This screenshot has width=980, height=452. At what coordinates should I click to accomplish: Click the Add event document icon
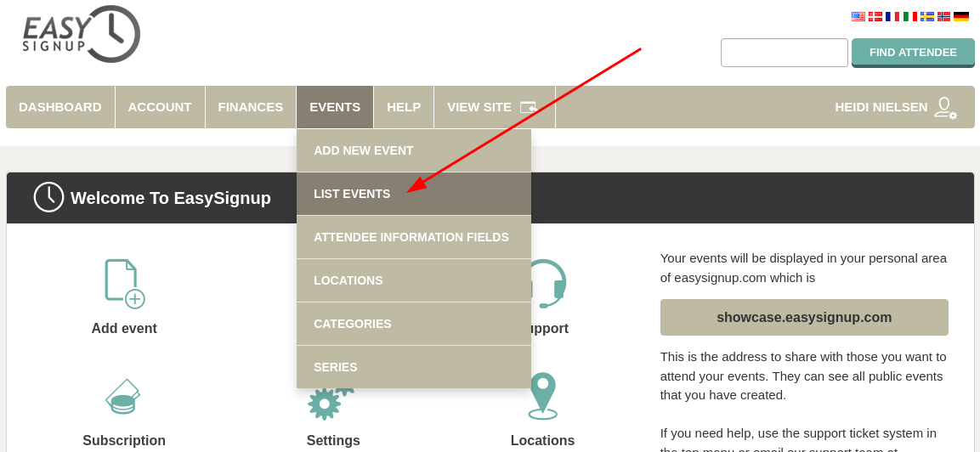(124, 284)
